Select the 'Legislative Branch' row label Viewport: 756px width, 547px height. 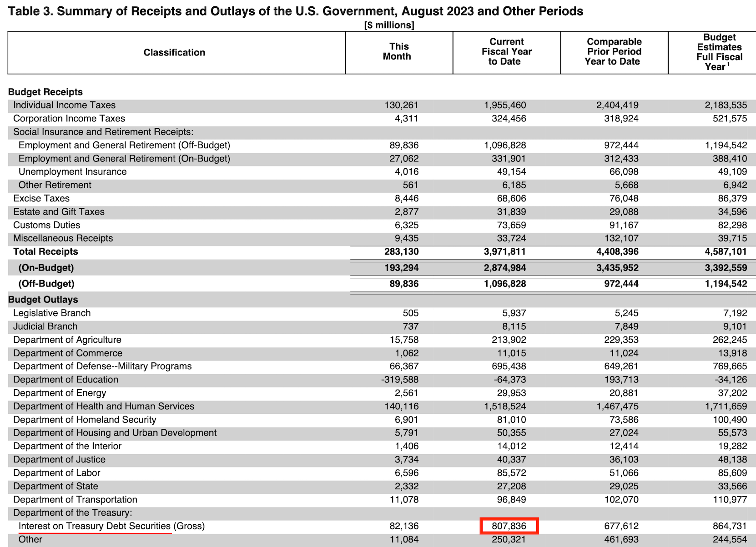tap(52, 313)
